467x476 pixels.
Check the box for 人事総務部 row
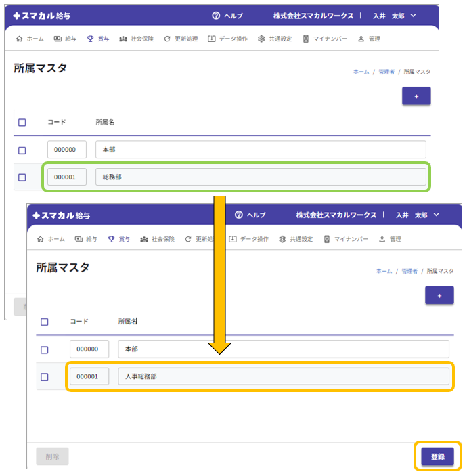coord(45,376)
